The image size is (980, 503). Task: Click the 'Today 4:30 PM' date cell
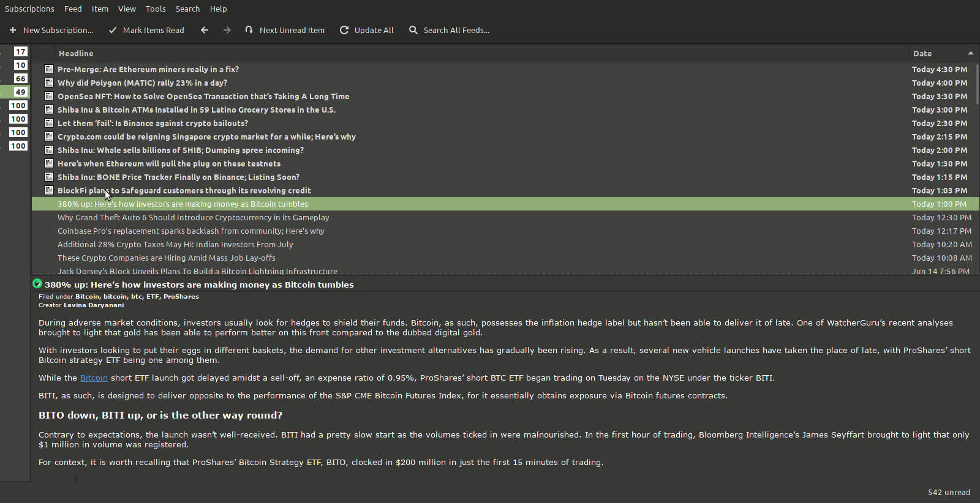pyautogui.click(x=940, y=69)
